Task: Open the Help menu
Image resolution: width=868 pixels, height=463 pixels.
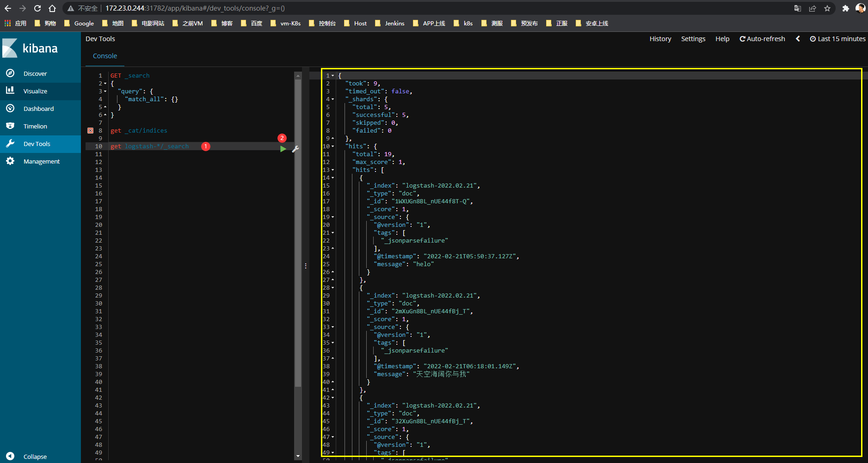Action: 722,39
